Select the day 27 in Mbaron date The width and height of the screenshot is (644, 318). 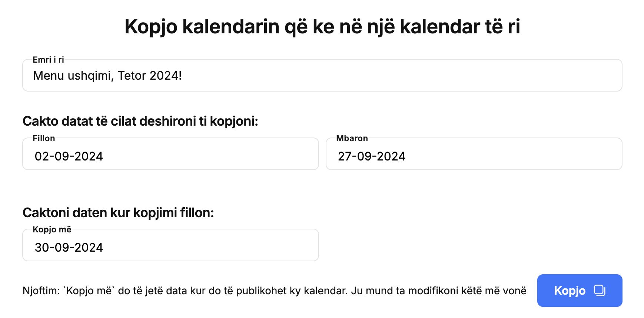pyautogui.click(x=345, y=156)
